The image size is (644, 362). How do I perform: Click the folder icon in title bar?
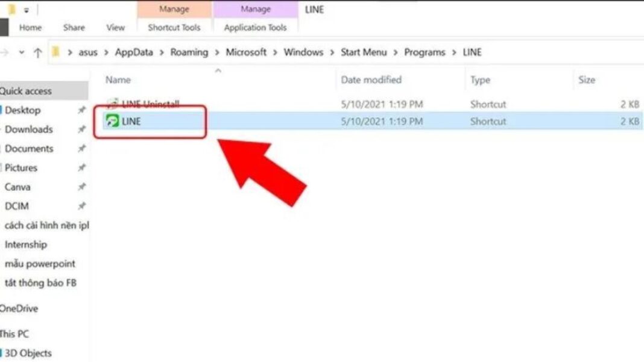[12, 9]
